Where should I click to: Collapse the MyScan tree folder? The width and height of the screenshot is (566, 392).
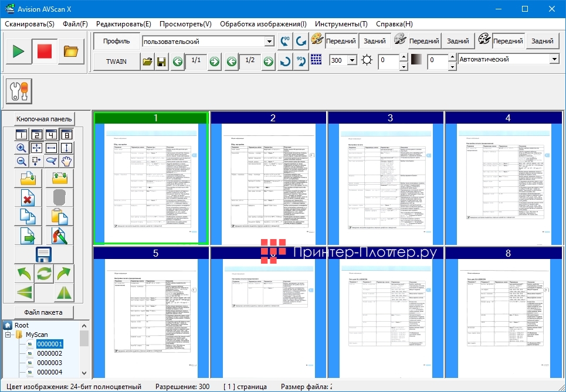point(8,335)
